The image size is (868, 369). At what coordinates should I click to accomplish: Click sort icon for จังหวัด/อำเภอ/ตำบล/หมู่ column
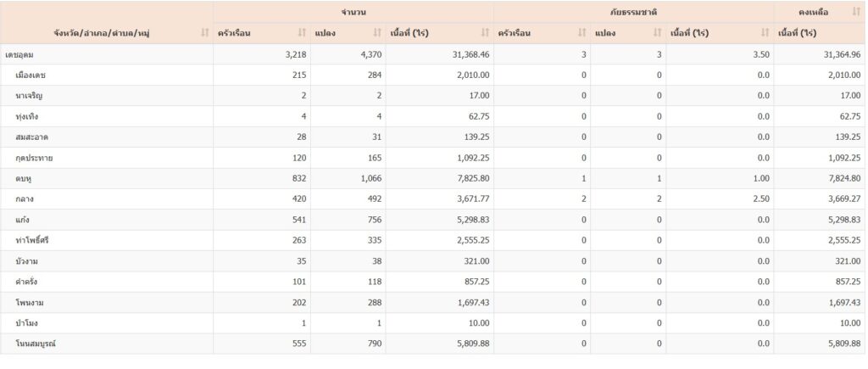point(204,33)
